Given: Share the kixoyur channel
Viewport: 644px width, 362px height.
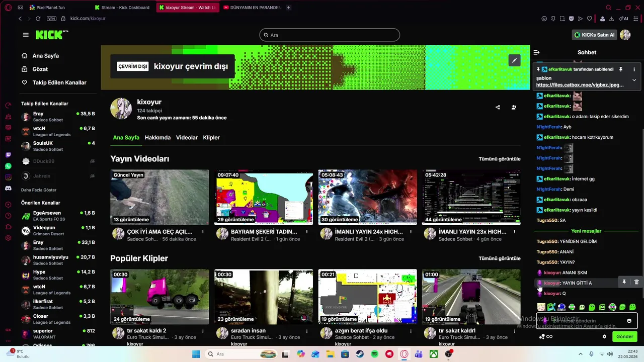Looking at the screenshot, I should click(x=498, y=107).
